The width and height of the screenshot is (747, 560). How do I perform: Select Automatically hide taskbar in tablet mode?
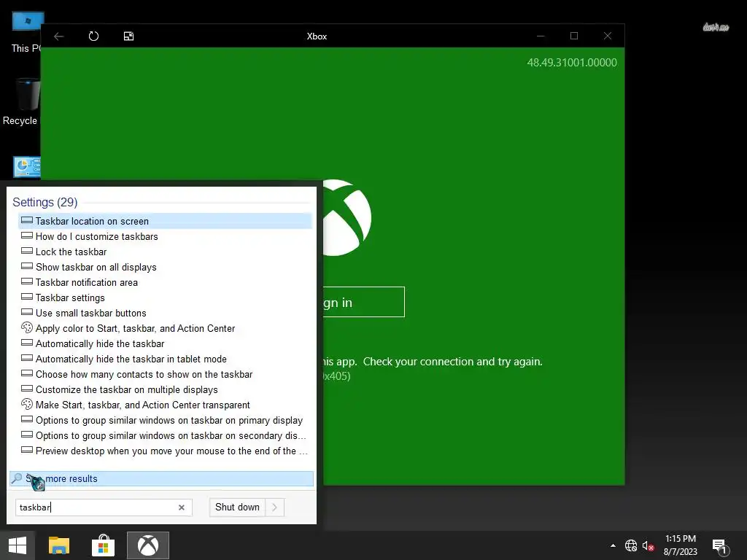pos(165,359)
